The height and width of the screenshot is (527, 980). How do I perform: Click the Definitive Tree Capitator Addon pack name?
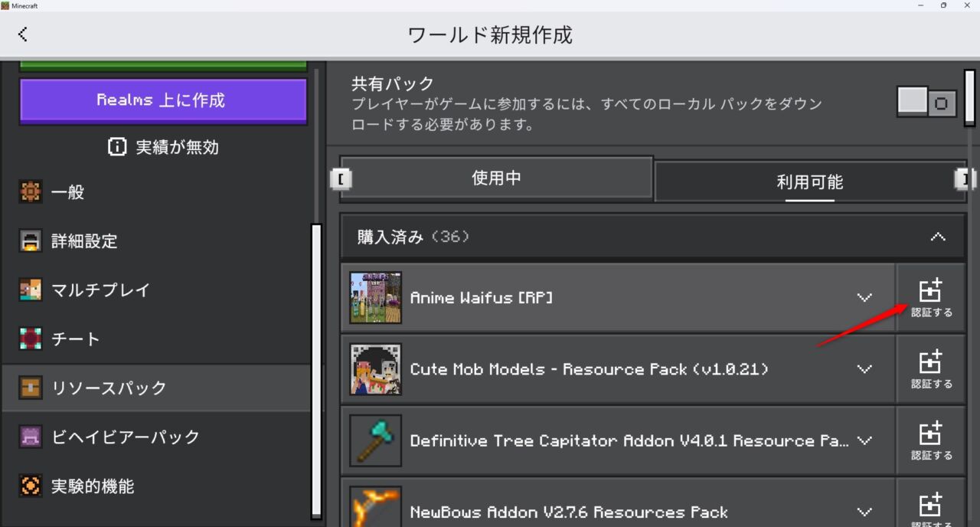click(629, 440)
